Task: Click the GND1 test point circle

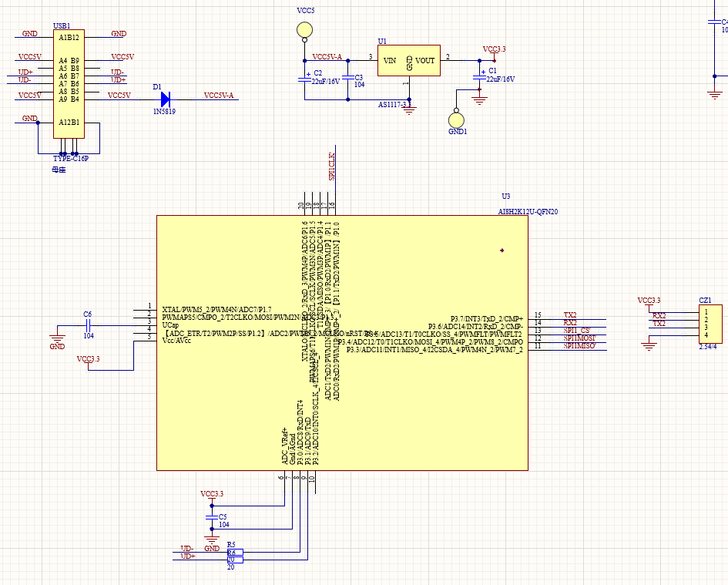Action: (456, 120)
